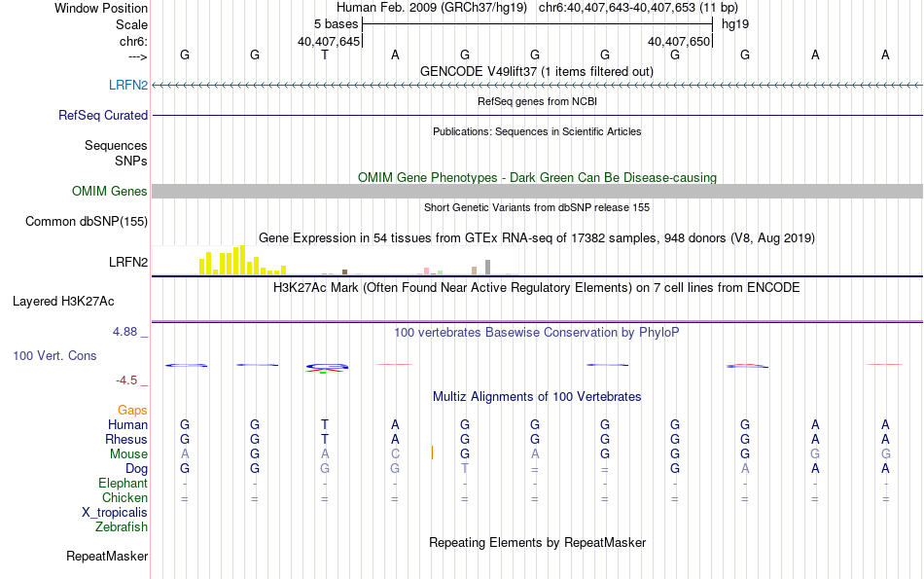Image resolution: width=924 pixels, height=579 pixels.
Task: Click the gray OMIM Genes bar
Action: tap(537, 191)
